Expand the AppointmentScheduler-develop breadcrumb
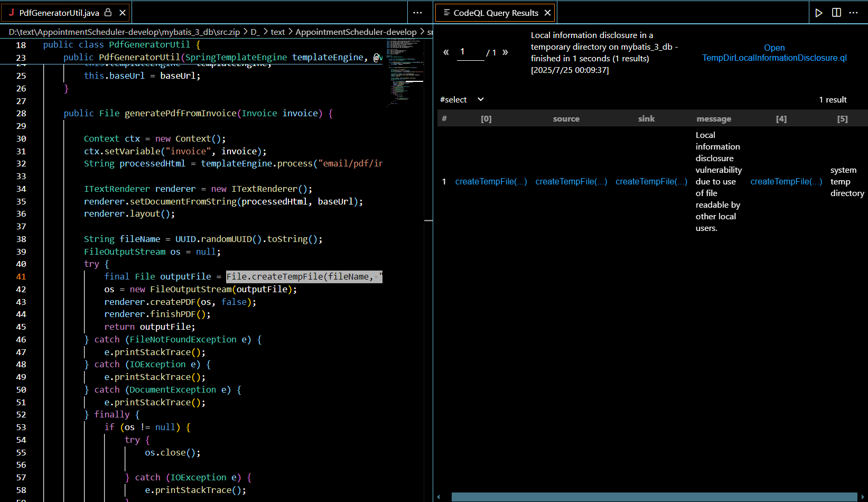 click(356, 32)
